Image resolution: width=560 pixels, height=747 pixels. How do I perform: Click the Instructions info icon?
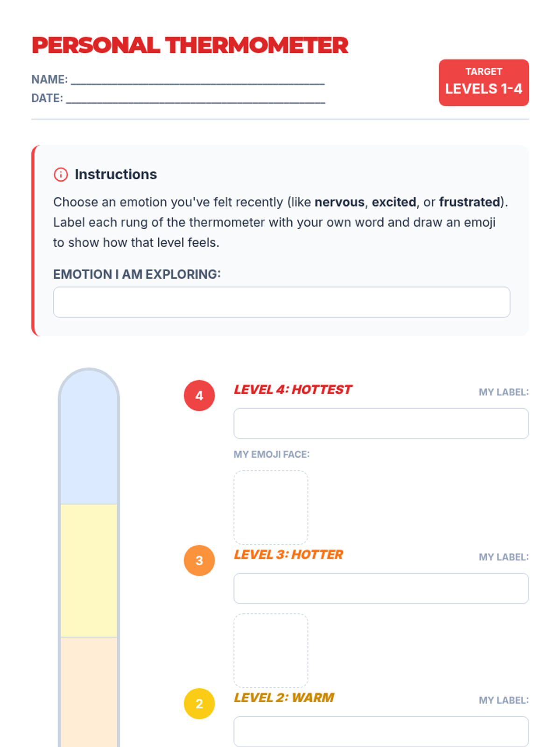(61, 175)
